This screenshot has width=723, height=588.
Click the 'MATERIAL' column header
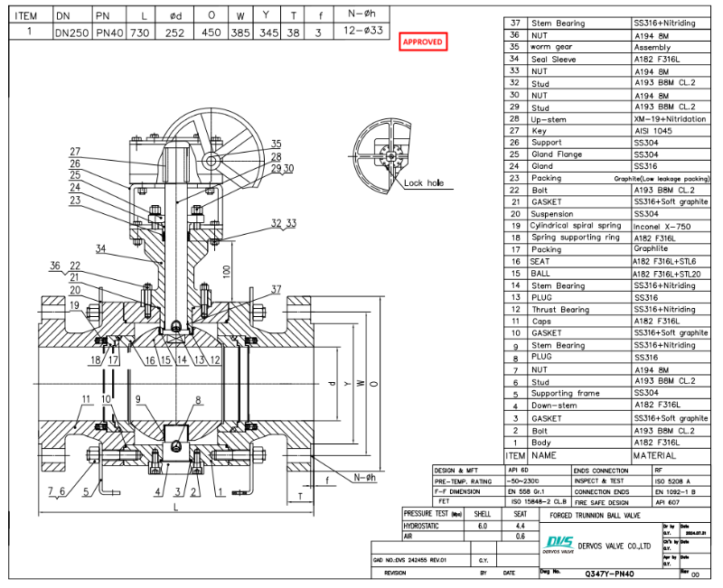(x=654, y=456)
